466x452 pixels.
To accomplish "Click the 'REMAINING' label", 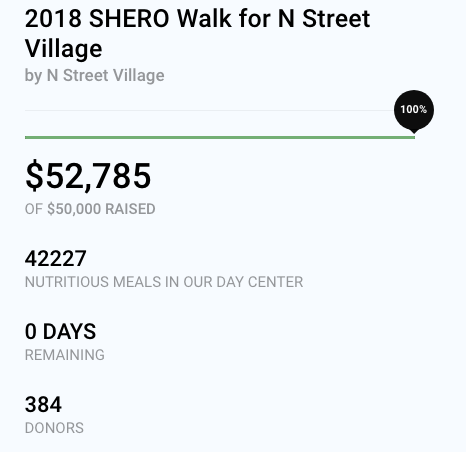I will click(65, 355).
